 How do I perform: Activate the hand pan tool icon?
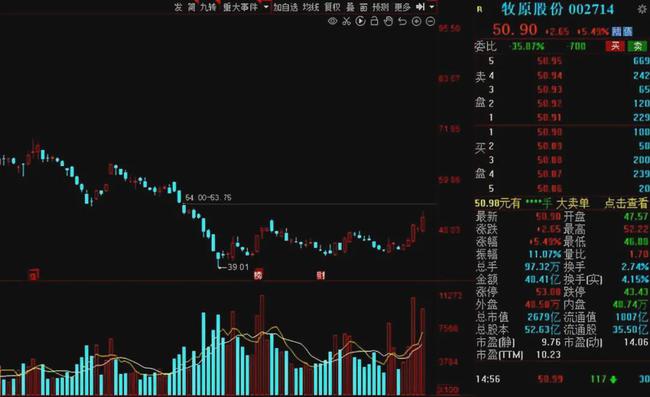388,21
